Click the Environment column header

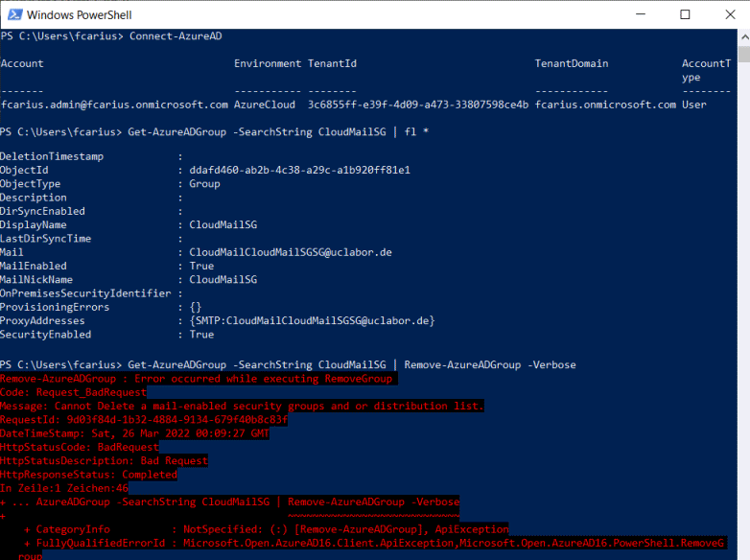[268, 63]
